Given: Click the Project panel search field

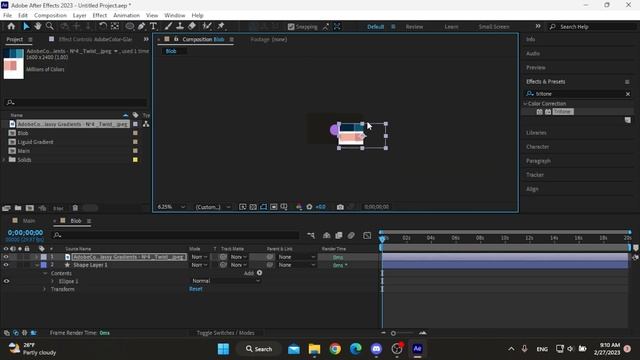Looking at the screenshot, I should point(76,102).
